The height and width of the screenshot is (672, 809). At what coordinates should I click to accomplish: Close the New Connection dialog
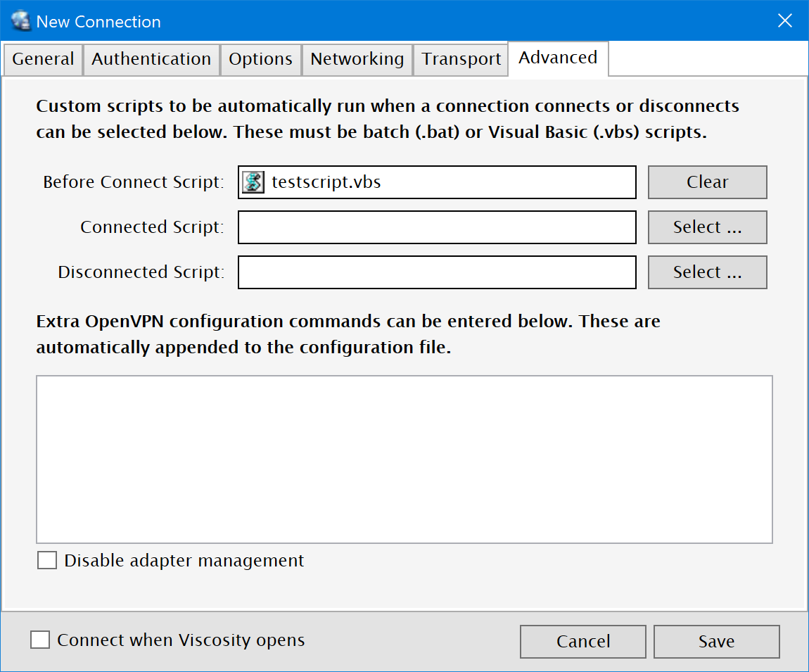pos(785,21)
